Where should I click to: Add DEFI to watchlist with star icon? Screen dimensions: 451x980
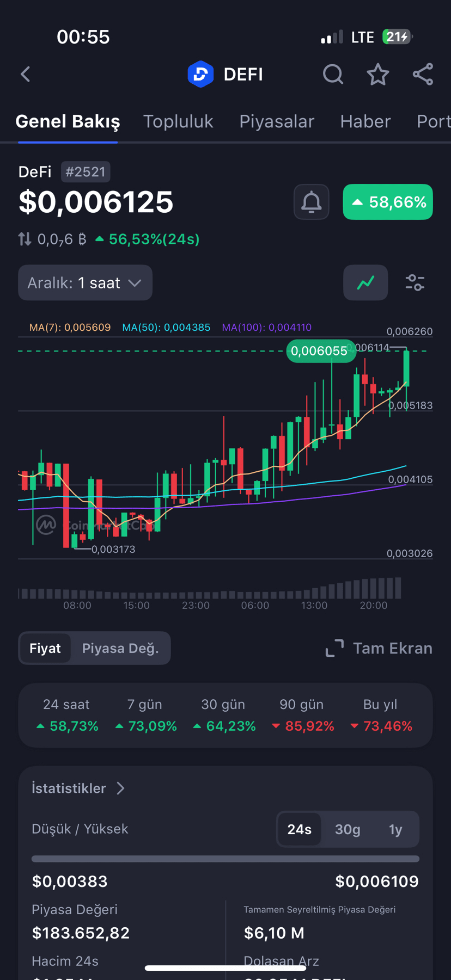point(377,75)
